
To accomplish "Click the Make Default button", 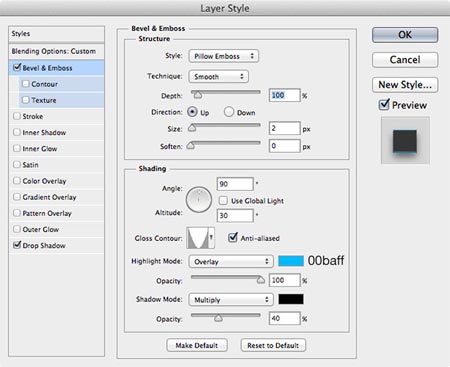I will 197,345.
